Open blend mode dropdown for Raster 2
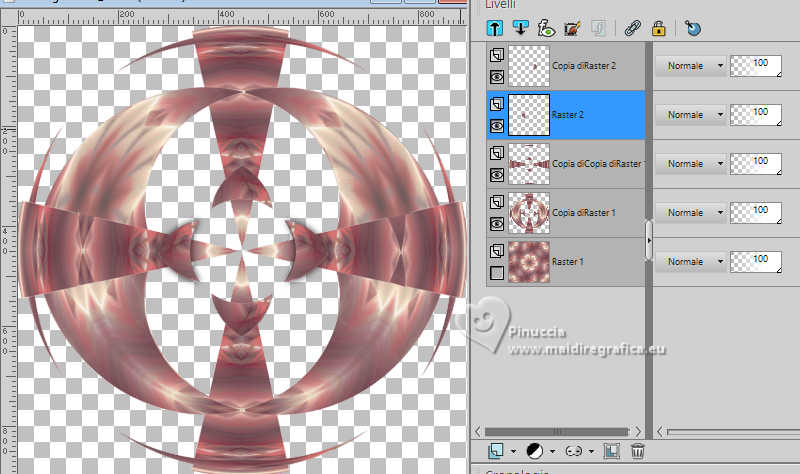 pos(691,115)
